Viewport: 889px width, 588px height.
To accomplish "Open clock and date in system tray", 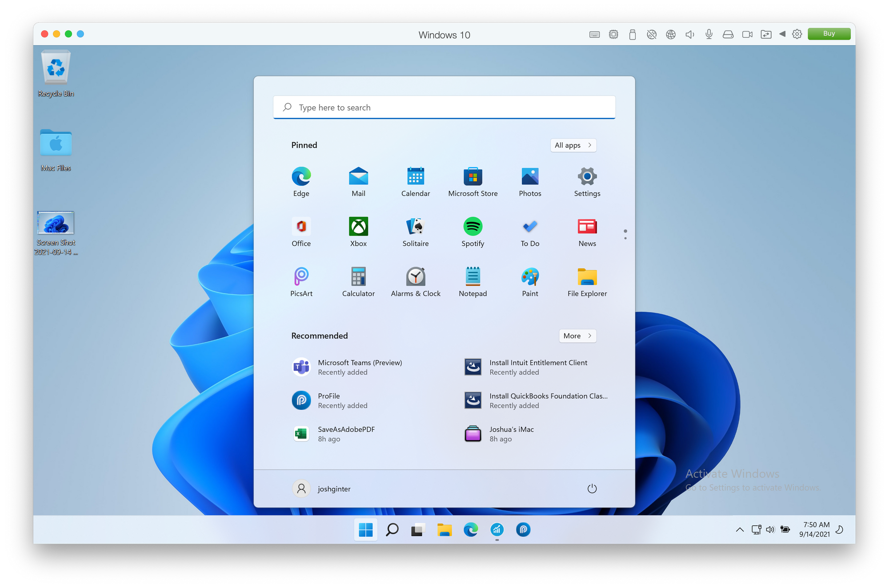I will (814, 529).
